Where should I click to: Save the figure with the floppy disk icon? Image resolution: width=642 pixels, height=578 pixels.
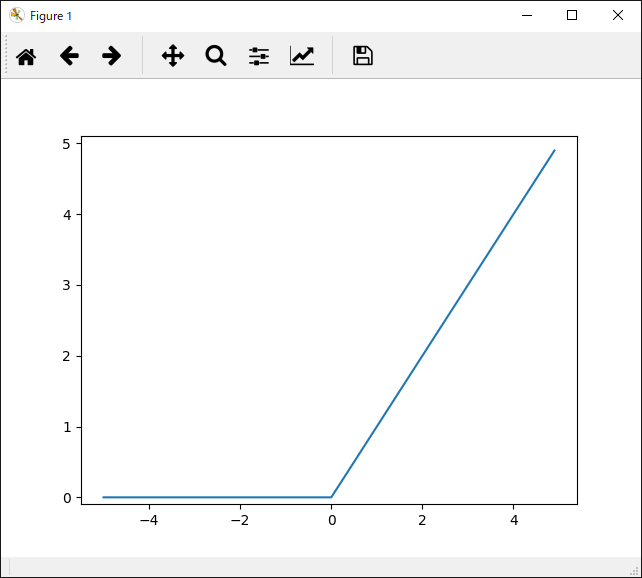363,56
